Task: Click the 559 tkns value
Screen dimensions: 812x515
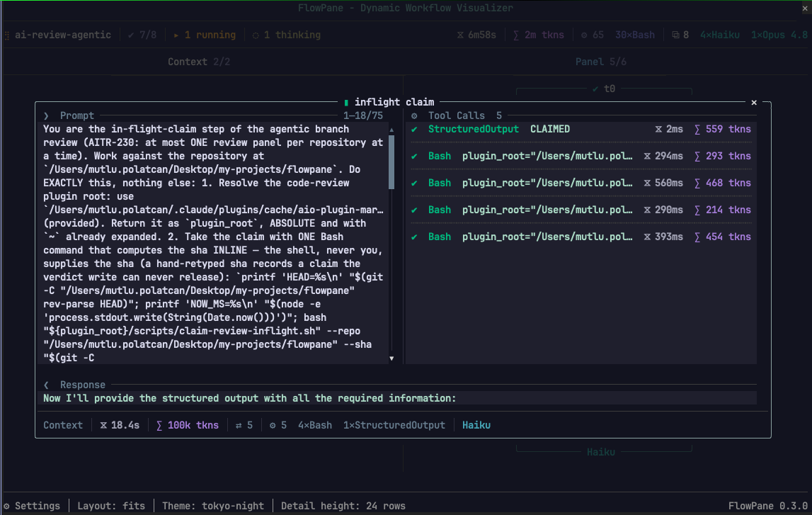Action: (722, 129)
